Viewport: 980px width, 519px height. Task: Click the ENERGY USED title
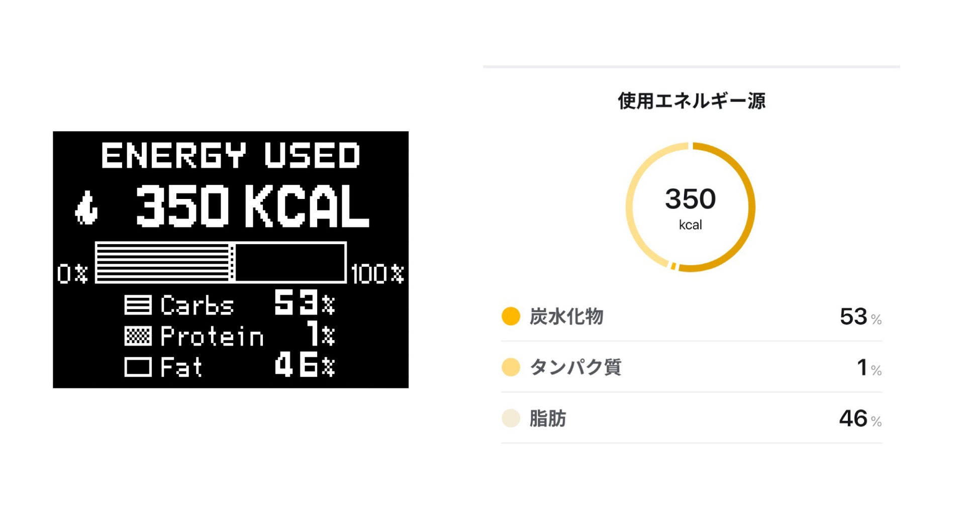tap(231, 155)
